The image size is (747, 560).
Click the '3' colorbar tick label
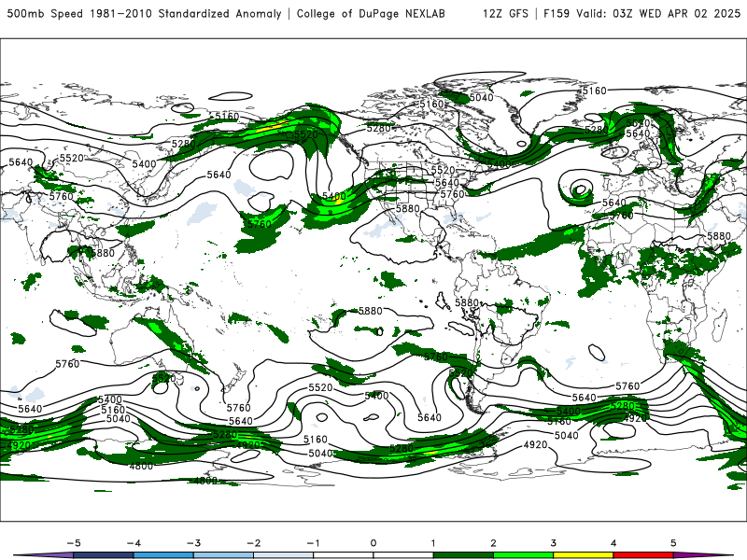point(554,543)
